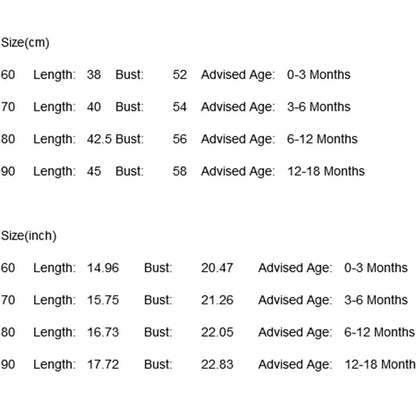The image size is (416, 416).
Task: Click the bust value 21.26
Action: pyautogui.click(x=217, y=300)
